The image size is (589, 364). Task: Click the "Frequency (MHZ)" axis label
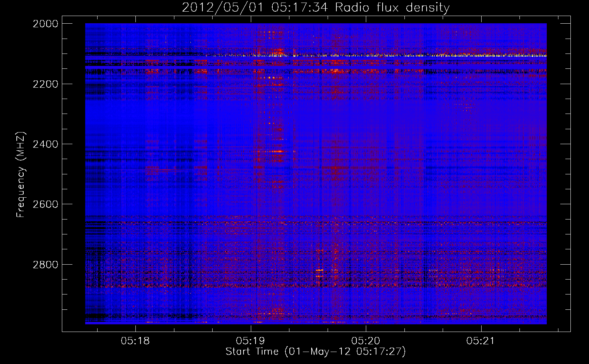pyautogui.click(x=21, y=175)
